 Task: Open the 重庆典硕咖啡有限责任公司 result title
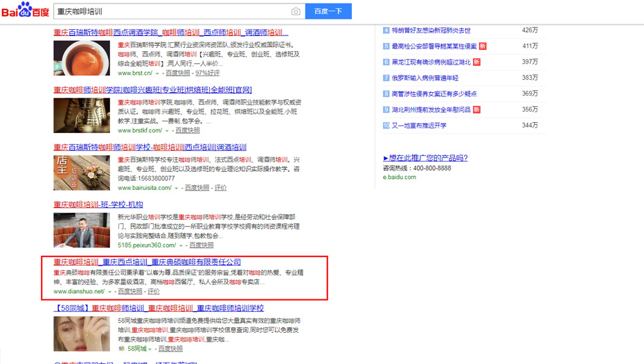147,262
